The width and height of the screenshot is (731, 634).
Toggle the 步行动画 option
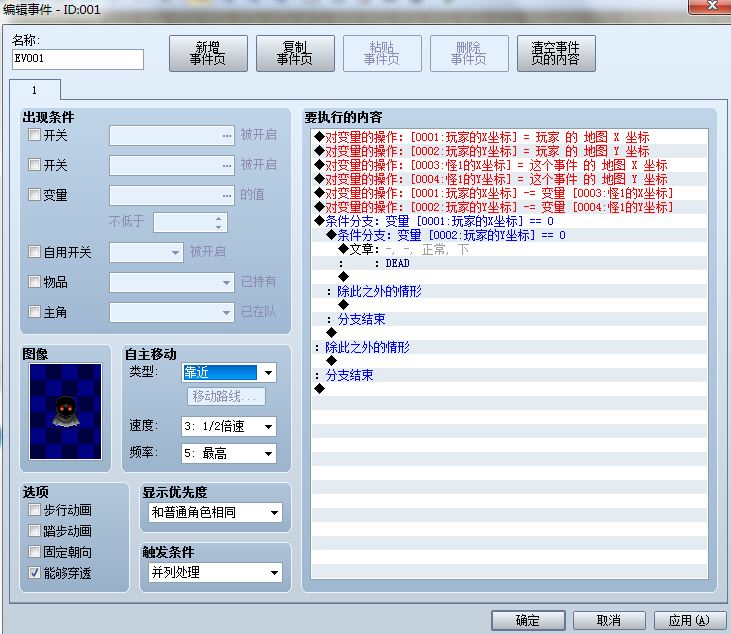click(x=34, y=510)
